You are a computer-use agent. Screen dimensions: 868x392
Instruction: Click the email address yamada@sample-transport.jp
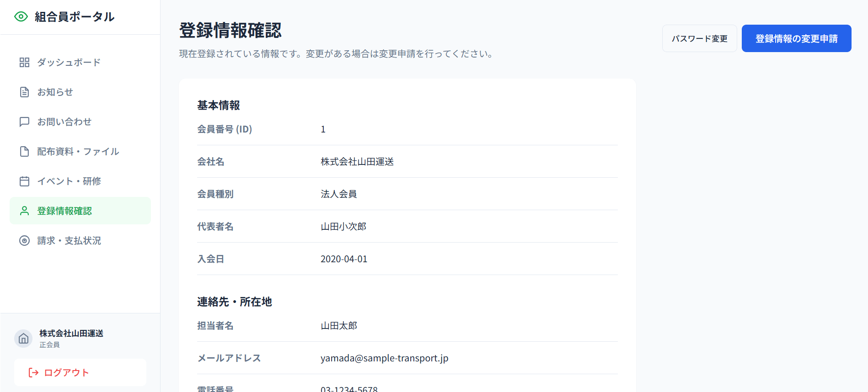coord(384,358)
